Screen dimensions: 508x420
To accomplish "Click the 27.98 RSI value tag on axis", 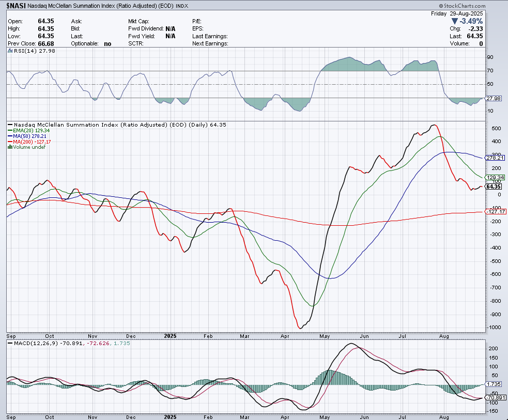I will tap(494, 99).
